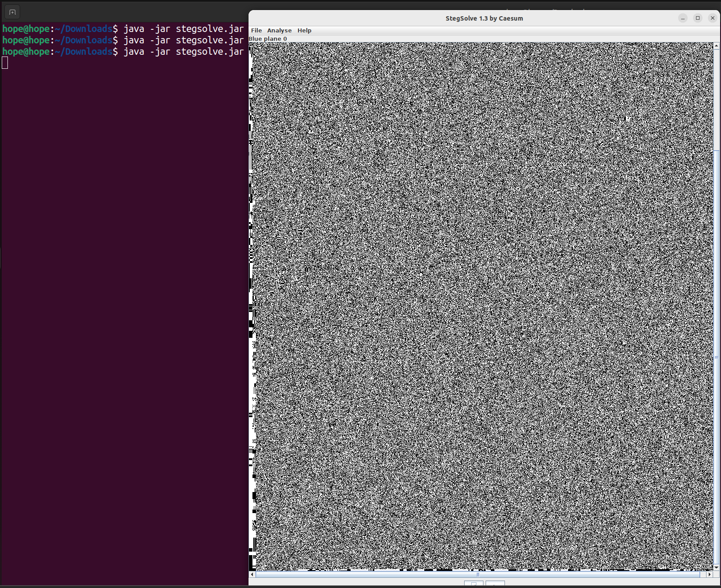Close the StegSolve window

click(713, 18)
